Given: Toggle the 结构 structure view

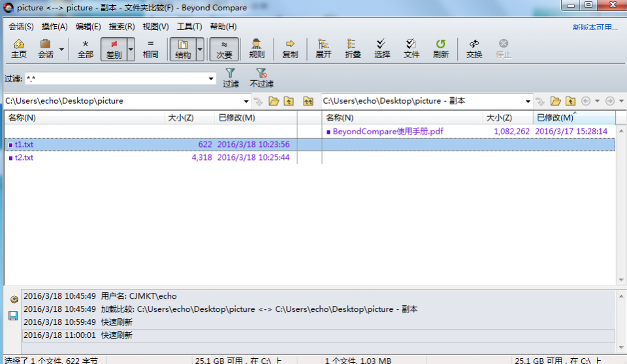Looking at the screenshot, I should click(x=183, y=49).
